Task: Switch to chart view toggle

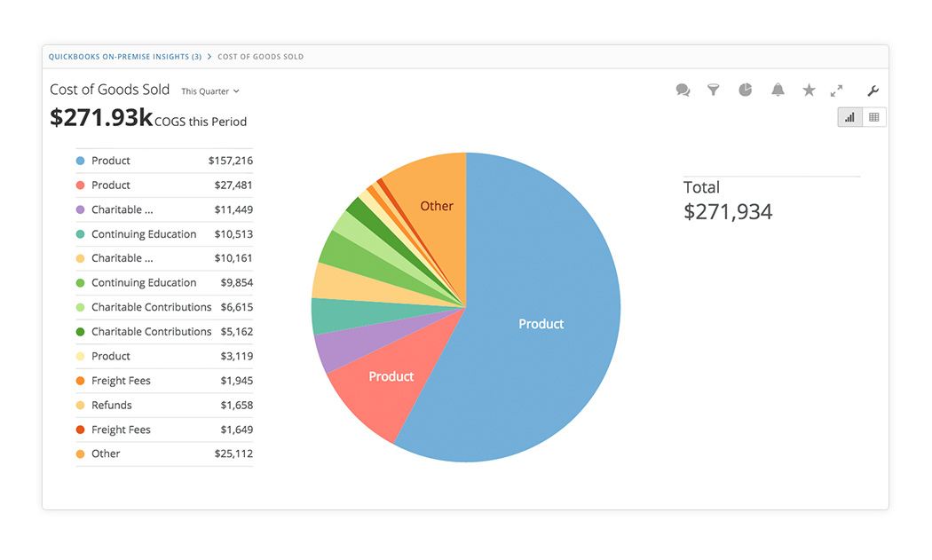Action: [x=850, y=117]
